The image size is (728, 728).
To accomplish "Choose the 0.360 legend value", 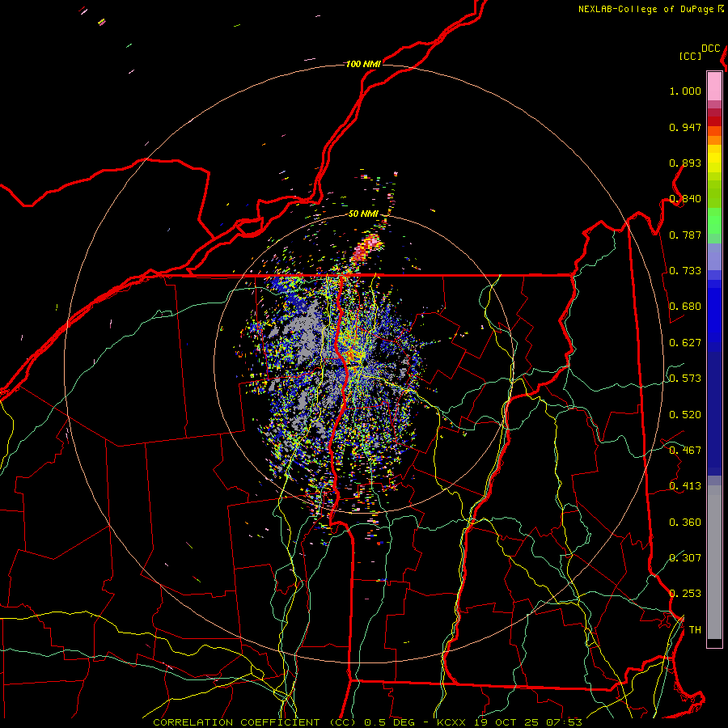I will (685, 523).
